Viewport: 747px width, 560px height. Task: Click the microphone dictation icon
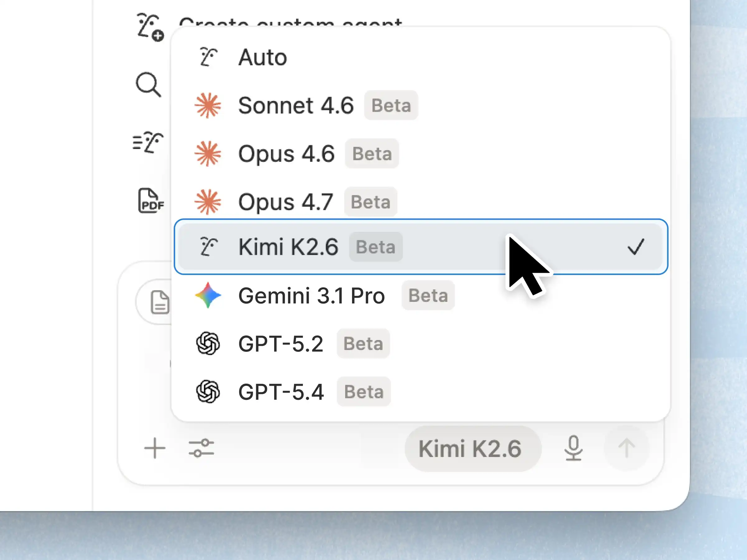point(574,448)
